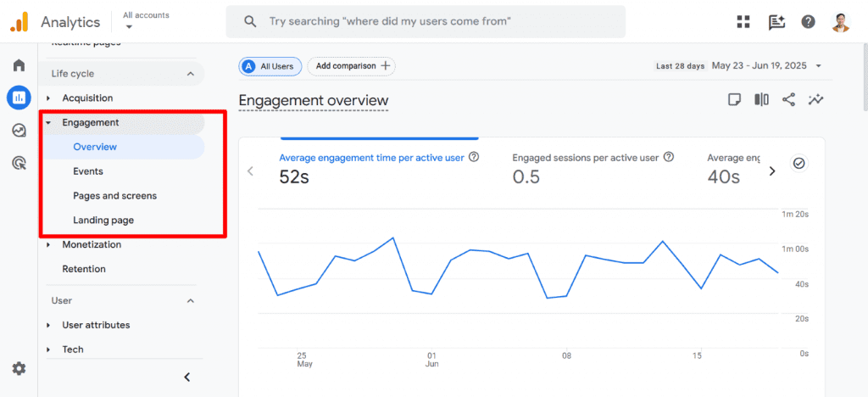Viewport: 868px width, 397px height.
Task: Collapse the Life cycle section
Action: (191, 74)
